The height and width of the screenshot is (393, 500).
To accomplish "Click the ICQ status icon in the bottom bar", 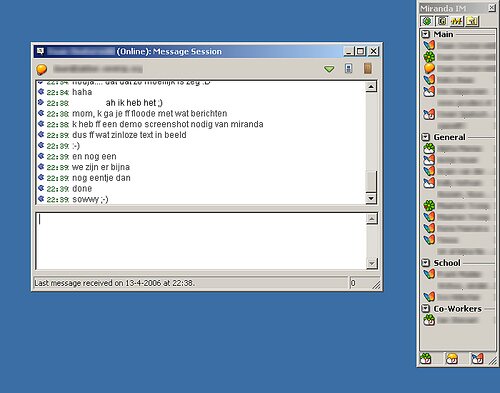I will point(426,359).
